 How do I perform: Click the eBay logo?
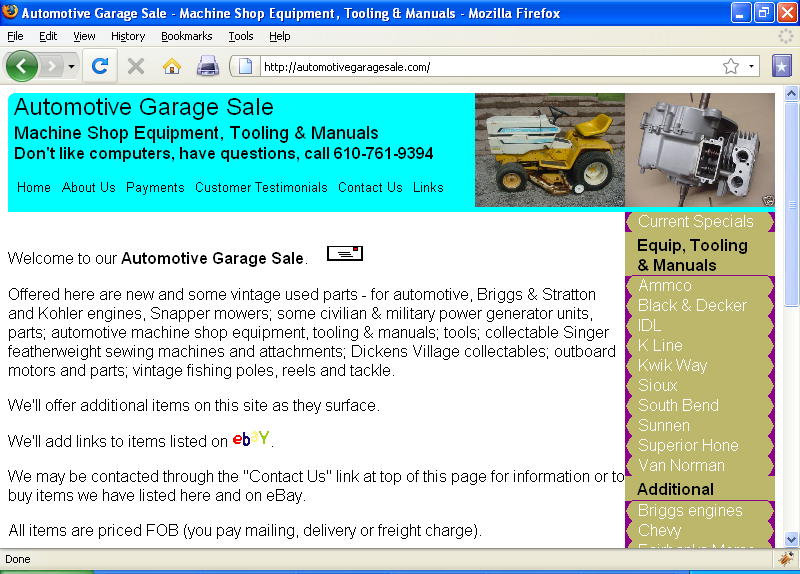click(x=251, y=438)
